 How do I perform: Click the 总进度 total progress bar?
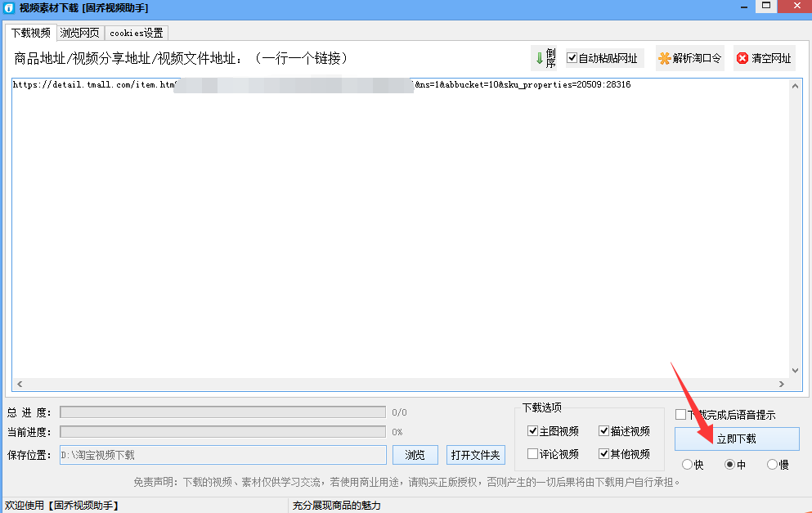click(222, 412)
